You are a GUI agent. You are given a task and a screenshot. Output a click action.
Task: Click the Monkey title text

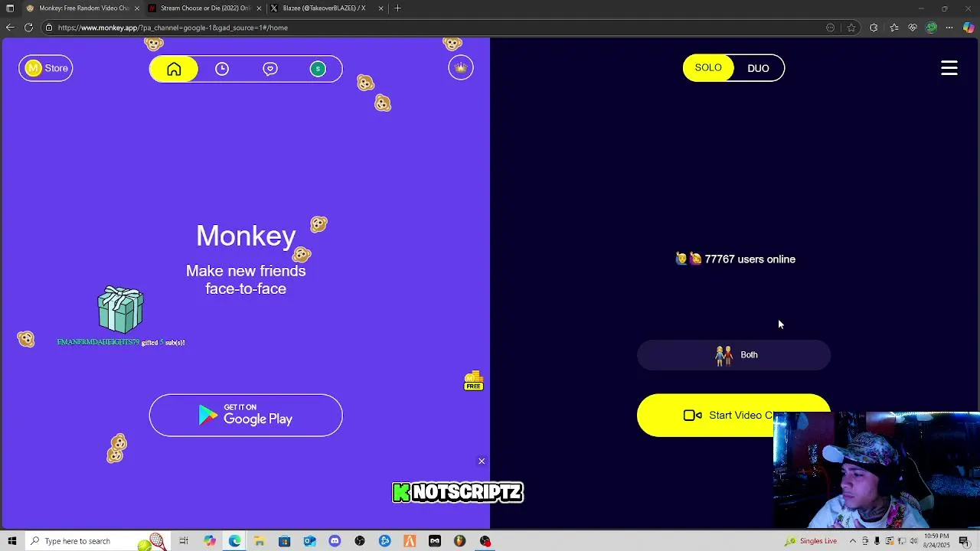point(246,236)
